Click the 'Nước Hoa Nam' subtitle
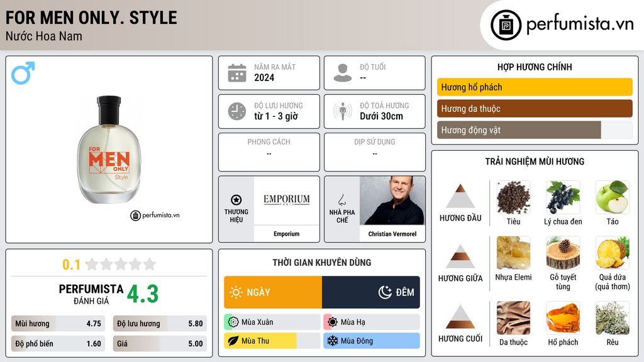The width and height of the screenshot is (644, 362). click(x=43, y=36)
